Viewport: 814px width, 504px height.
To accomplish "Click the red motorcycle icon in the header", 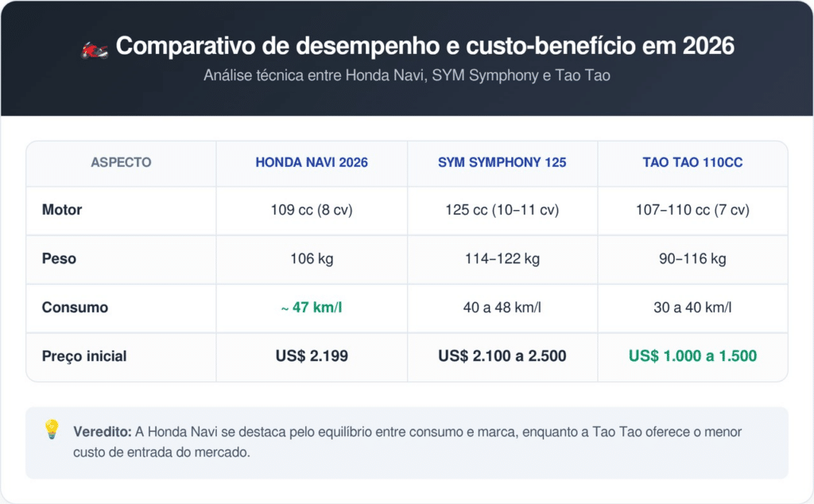I will click(x=94, y=48).
